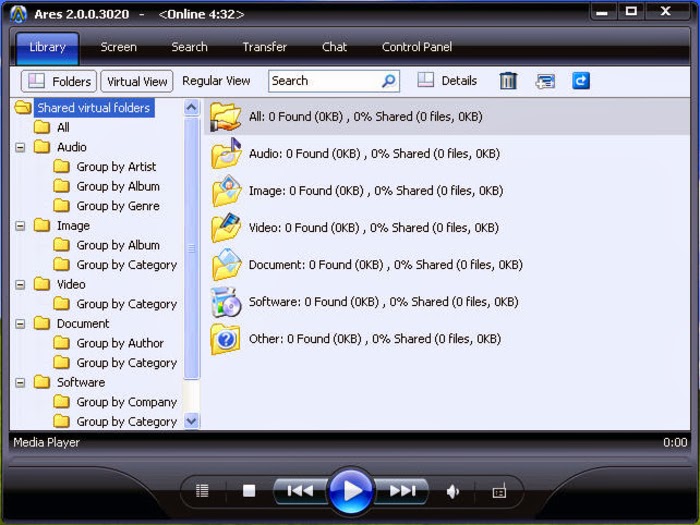The height and width of the screenshot is (525, 700).
Task: Open the Screen tab
Action: 118,47
